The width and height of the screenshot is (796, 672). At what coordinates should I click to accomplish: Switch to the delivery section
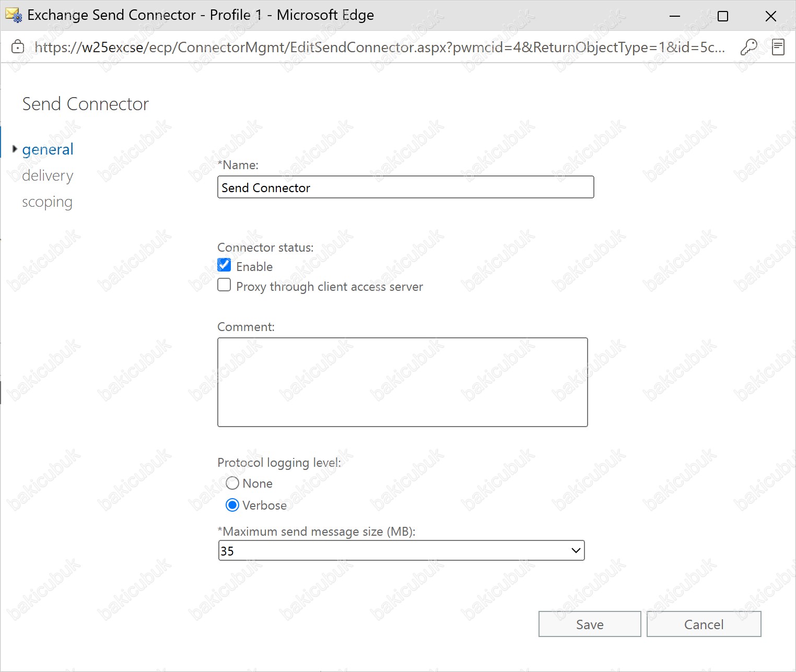tap(48, 175)
